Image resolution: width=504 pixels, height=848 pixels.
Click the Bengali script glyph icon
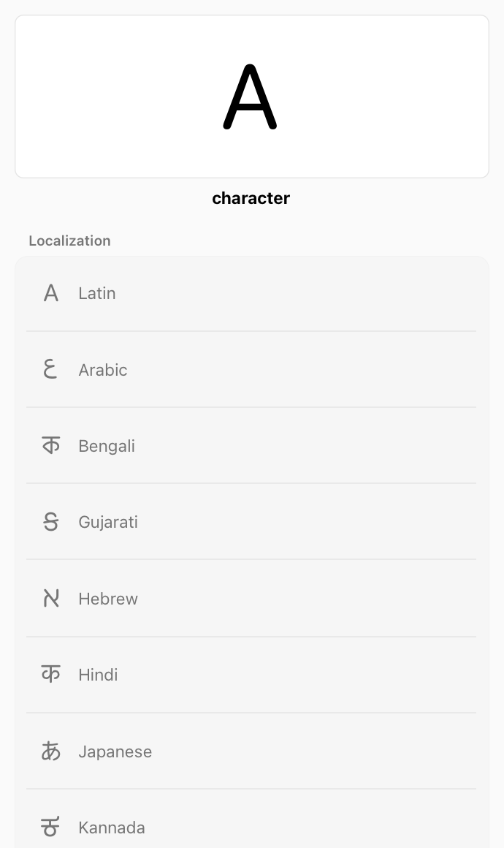[50, 445]
